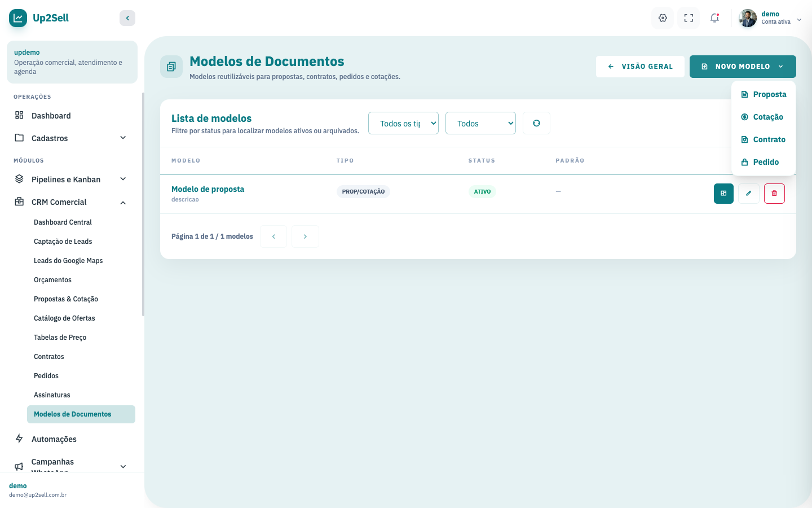Go to Dashboard Central
Viewport: 812px width, 508px height.
(81, 222)
